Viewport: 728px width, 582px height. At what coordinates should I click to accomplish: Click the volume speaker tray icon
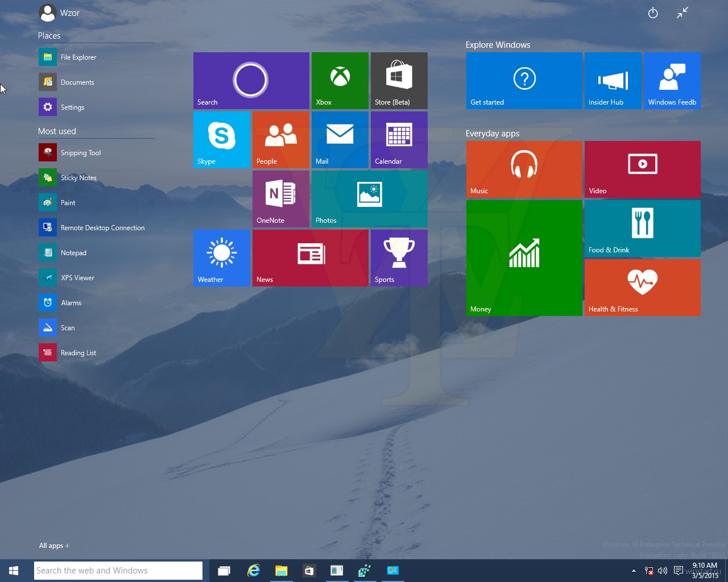[x=663, y=571]
